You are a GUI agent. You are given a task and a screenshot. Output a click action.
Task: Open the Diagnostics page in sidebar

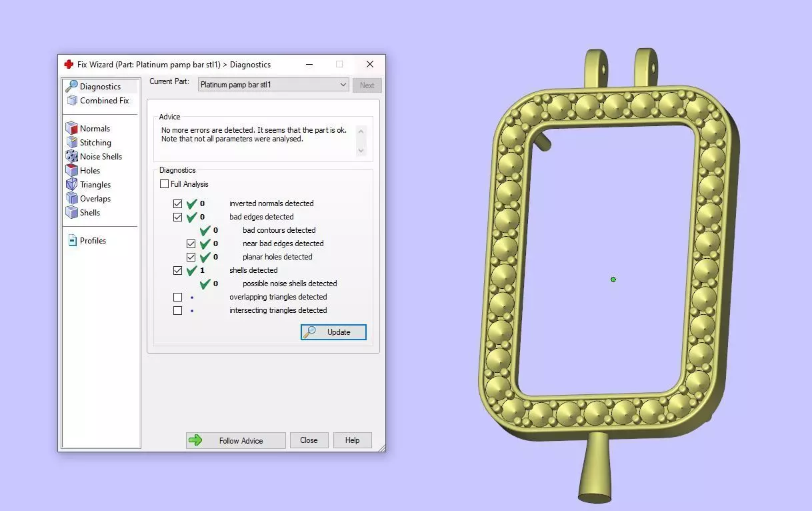[93, 86]
